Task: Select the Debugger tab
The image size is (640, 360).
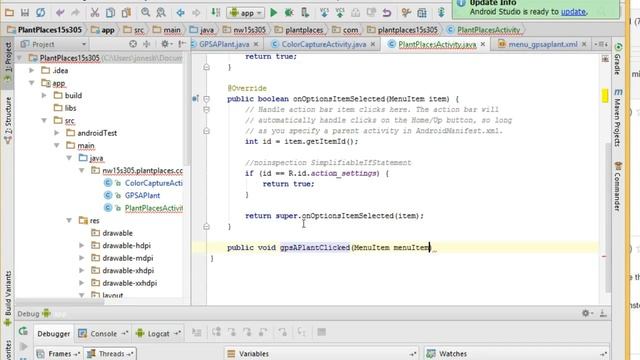Action: (x=53, y=333)
